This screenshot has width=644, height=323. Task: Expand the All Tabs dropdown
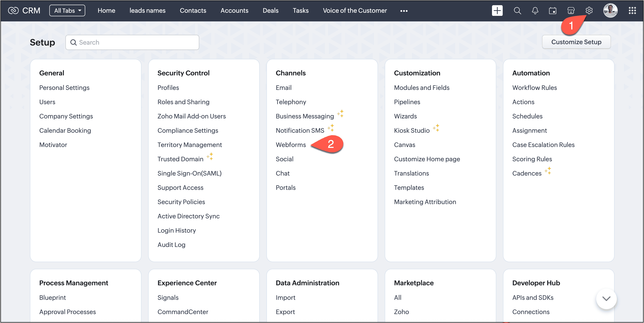click(67, 10)
